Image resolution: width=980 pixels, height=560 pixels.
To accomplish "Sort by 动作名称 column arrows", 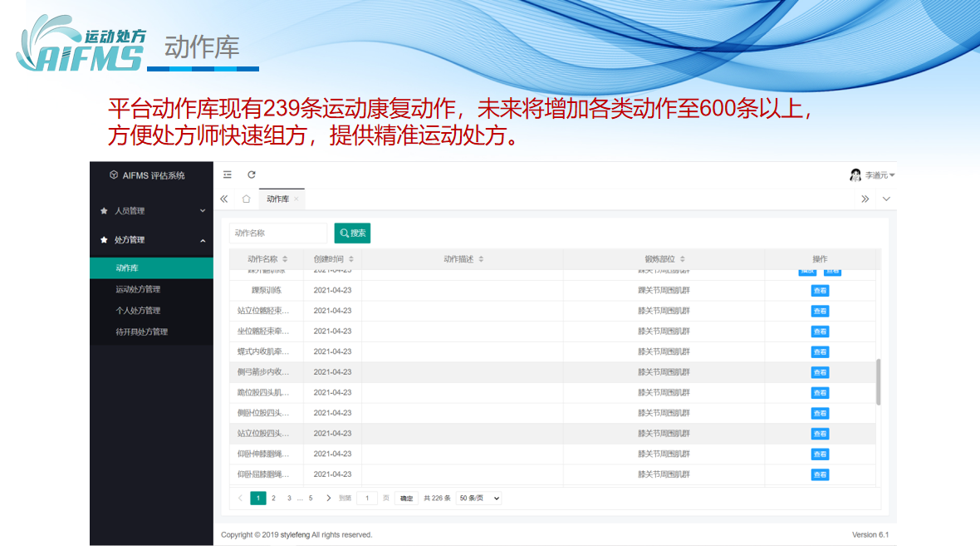I will click(x=286, y=259).
